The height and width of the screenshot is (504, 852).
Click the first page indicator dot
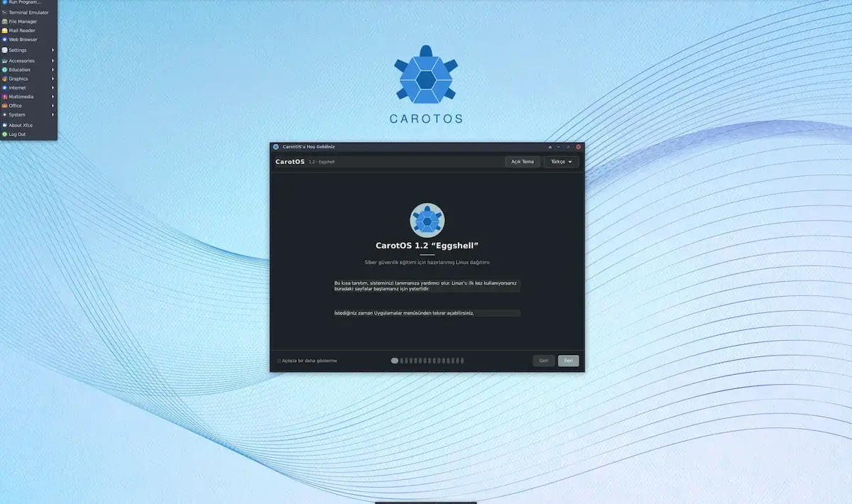pyautogui.click(x=395, y=361)
